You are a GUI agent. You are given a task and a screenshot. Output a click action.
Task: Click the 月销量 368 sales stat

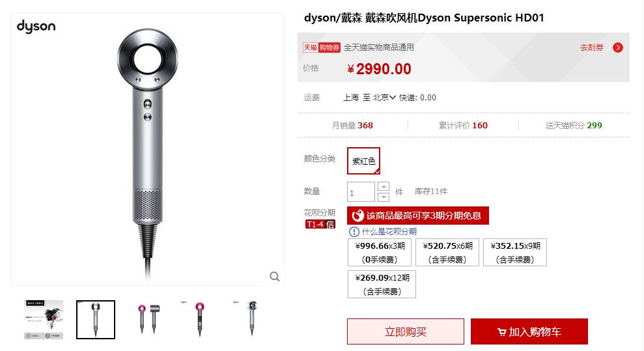[352, 125]
